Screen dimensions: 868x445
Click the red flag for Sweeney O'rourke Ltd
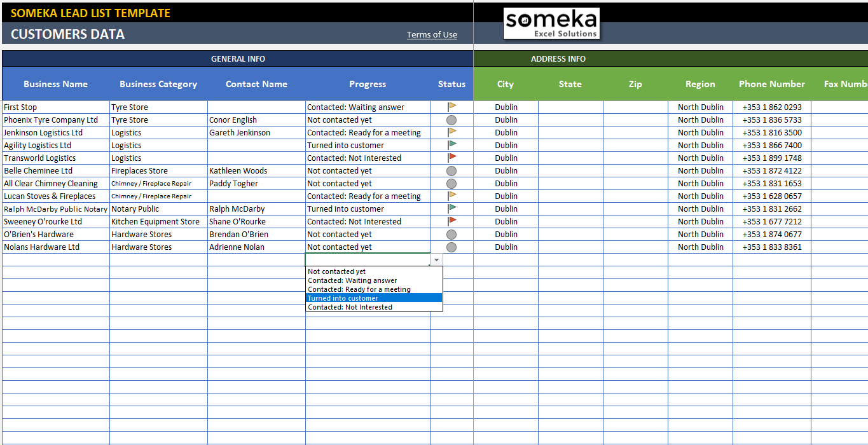451,221
